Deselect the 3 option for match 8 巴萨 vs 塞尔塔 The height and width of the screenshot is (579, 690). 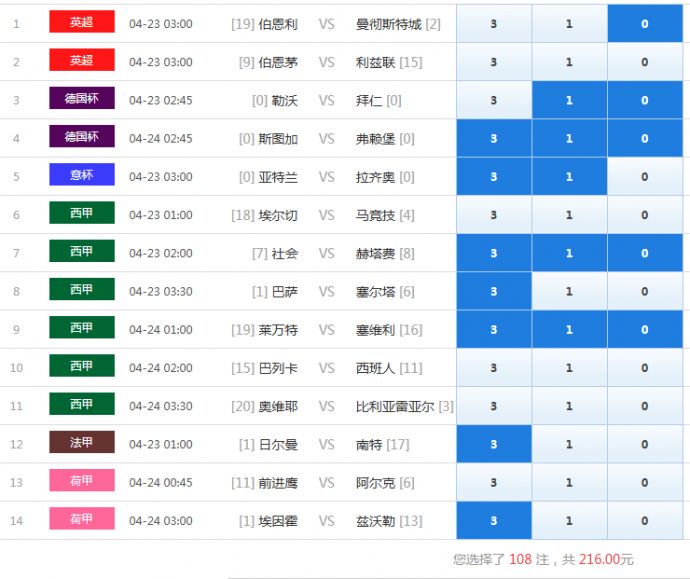point(493,292)
